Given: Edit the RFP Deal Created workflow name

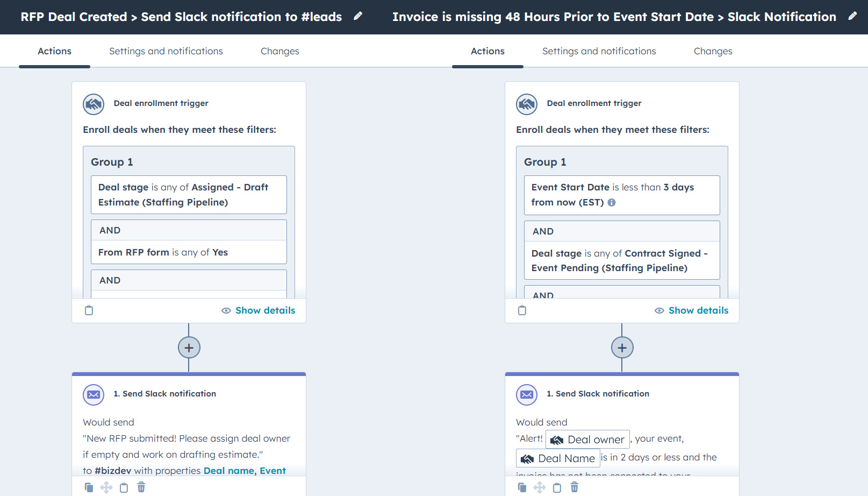Looking at the screenshot, I should tap(358, 16).
